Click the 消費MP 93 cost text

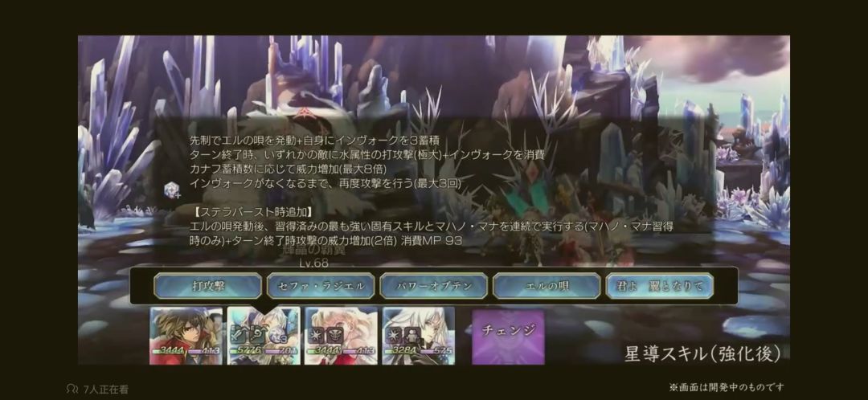pos(432,241)
